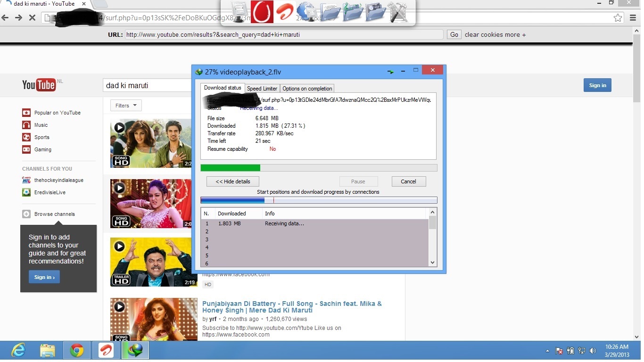The image size is (644, 362).
Task: Switch to the Speed Limiter tab
Action: 262,89
